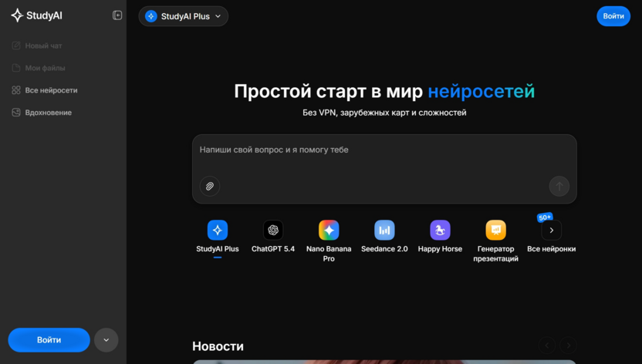Screen dimensions: 642x364
Task: Open the Генератор презентаций icon
Action: [x=496, y=231]
